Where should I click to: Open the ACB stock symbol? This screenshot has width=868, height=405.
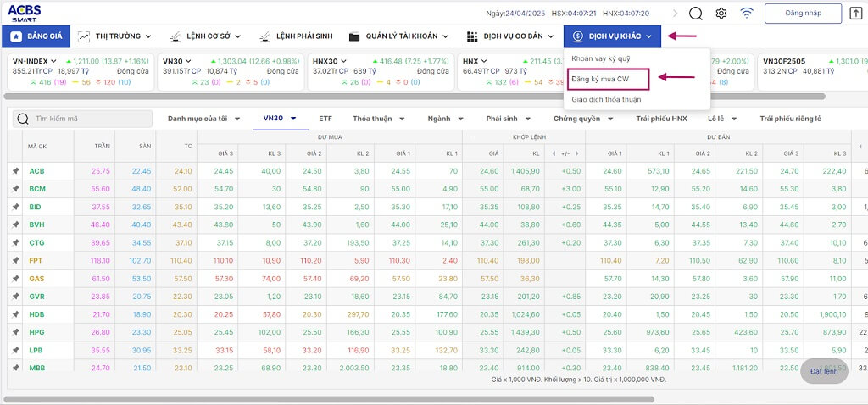(36, 171)
